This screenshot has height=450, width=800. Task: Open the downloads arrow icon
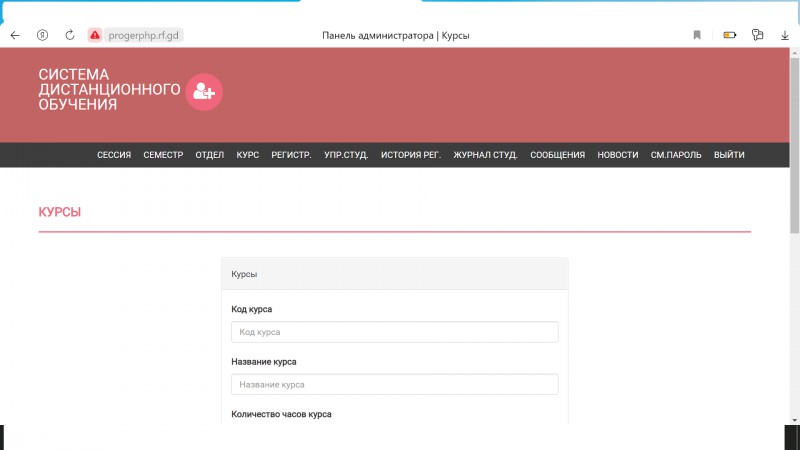[x=785, y=35]
